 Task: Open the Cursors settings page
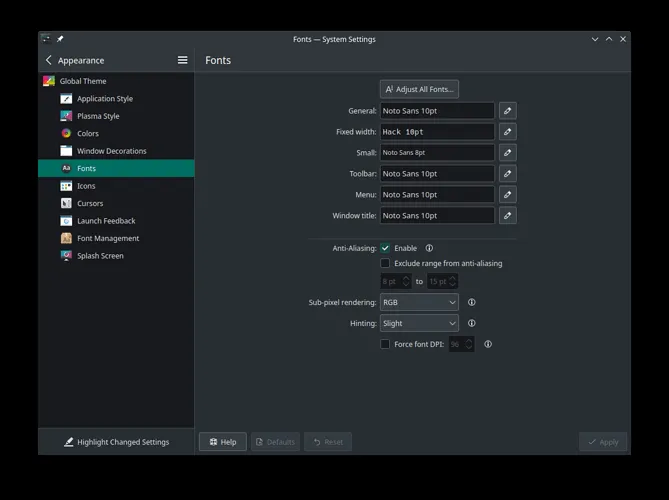90,203
